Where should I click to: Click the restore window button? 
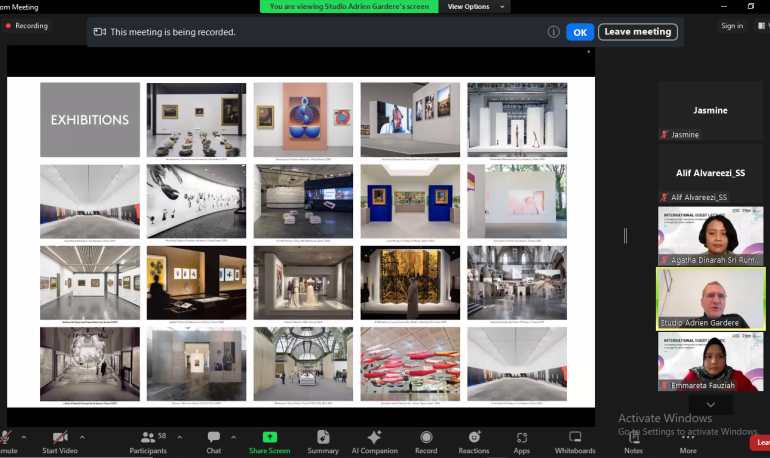pyautogui.click(x=750, y=6)
